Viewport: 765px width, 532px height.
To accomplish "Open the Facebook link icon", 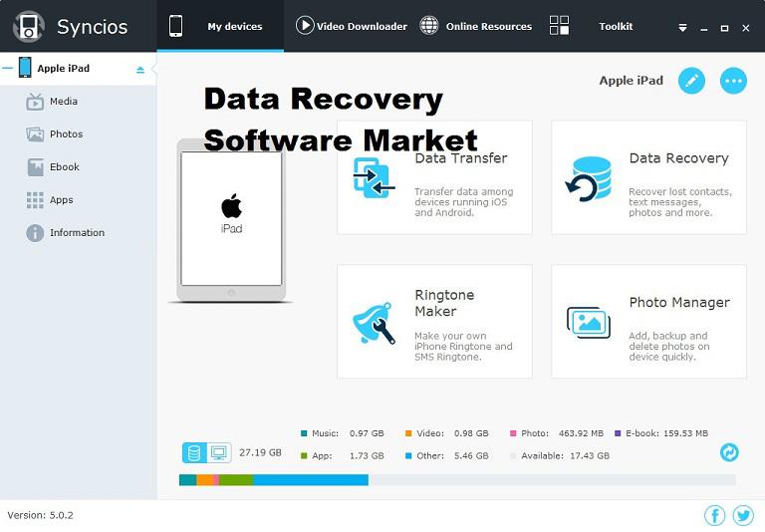I will pyautogui.click(x=715, y=515).
